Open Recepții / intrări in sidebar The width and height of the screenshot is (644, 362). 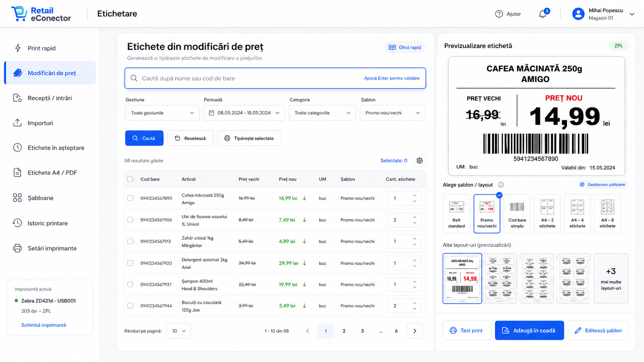pos(50,98)
